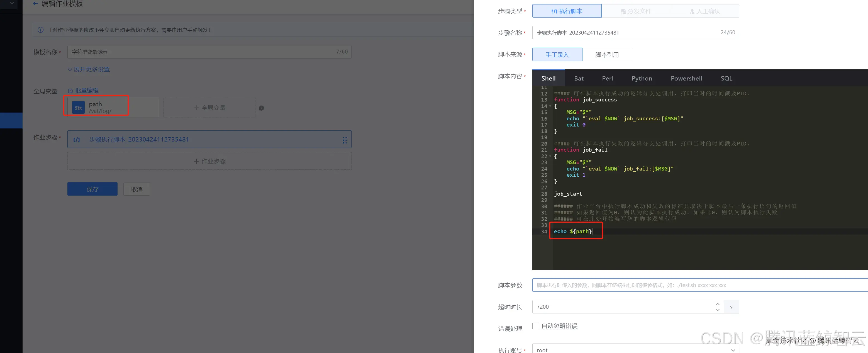Viewport: 868px width, 353px height.
Task: Place cursor on the echo ${path} line
Action: coord(573,232)
